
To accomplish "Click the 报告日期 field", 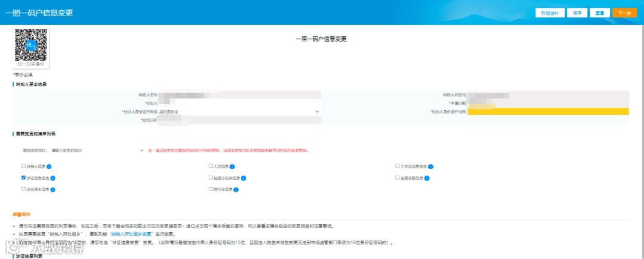I will (x=240, y=120).
